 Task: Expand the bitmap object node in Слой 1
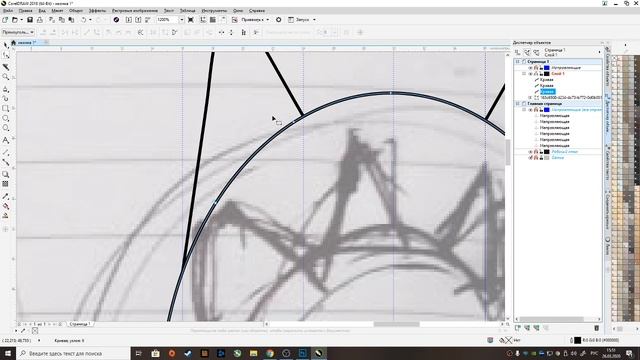(530, 98)
